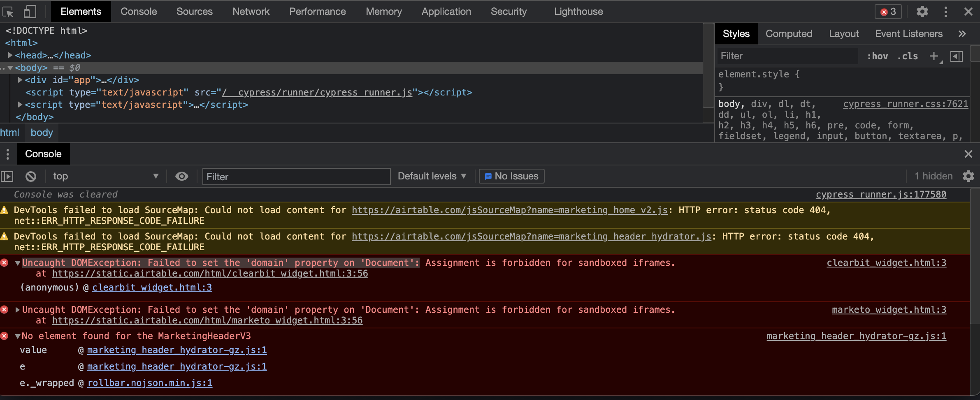
Task: Expand the head element in DOM tree
Action: pyautogui.click(x=10, y=55)
